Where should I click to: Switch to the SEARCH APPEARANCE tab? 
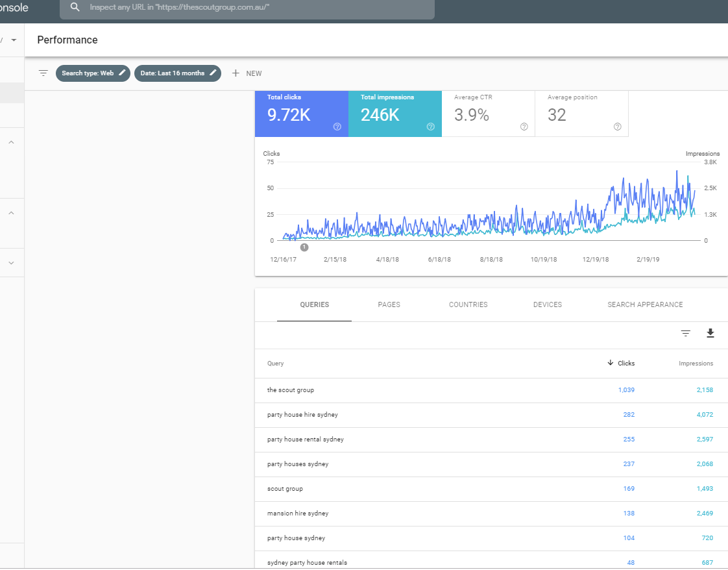click(x=645, y=304)
